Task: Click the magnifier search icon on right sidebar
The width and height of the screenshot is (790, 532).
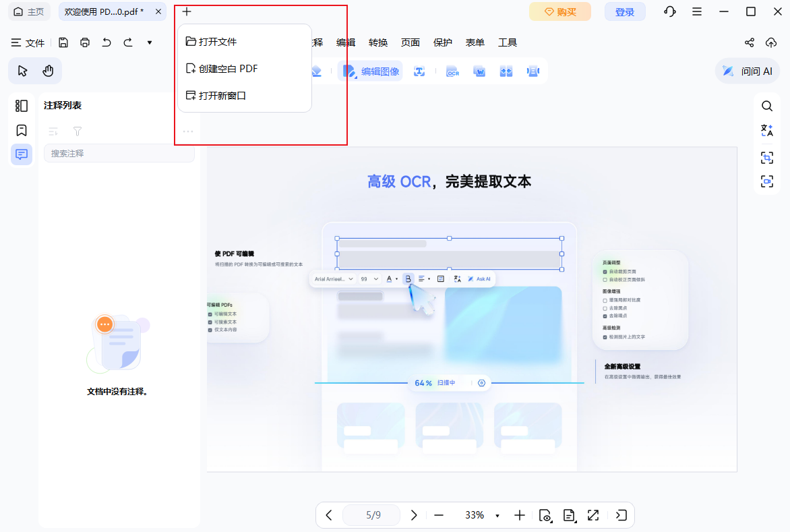Action: pyautogui.click(x=767, y=107)
